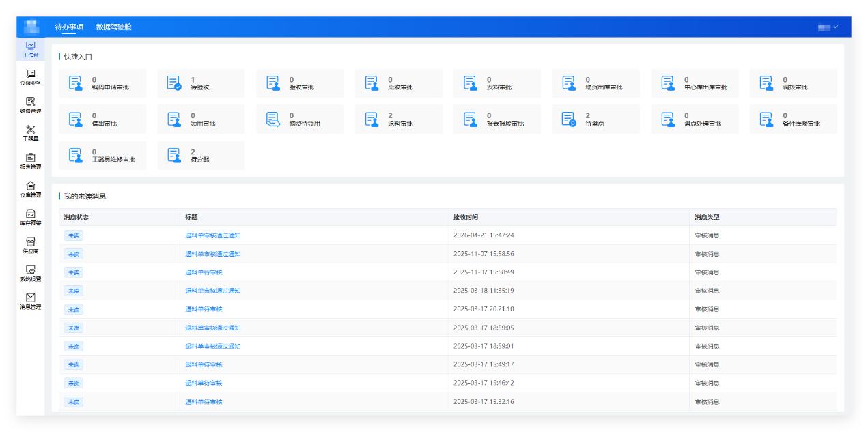Click the 消息类型 column header
This screenshot has height=432, width=868.
(707, 217)
